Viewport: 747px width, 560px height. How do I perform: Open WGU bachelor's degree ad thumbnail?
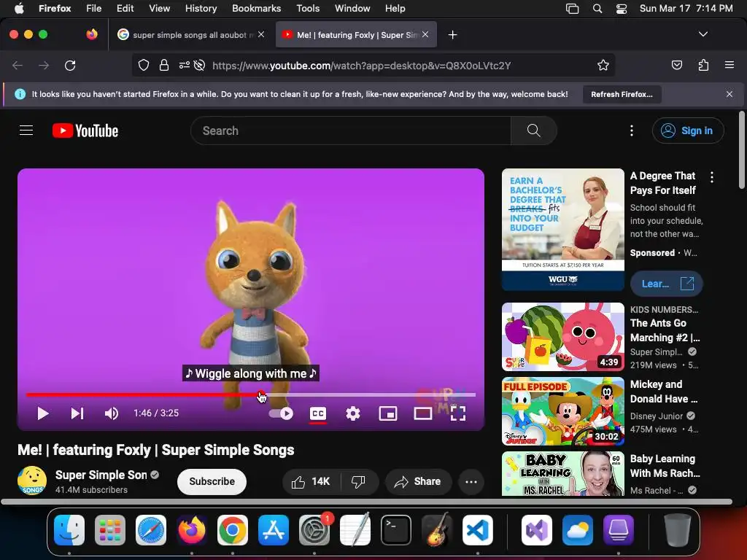coord(562,230)
